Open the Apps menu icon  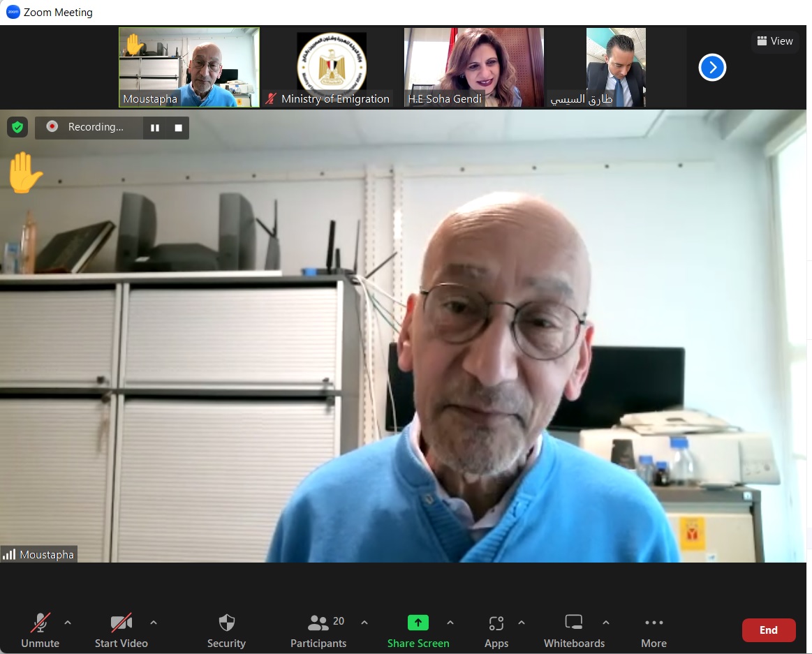[496, 623]
